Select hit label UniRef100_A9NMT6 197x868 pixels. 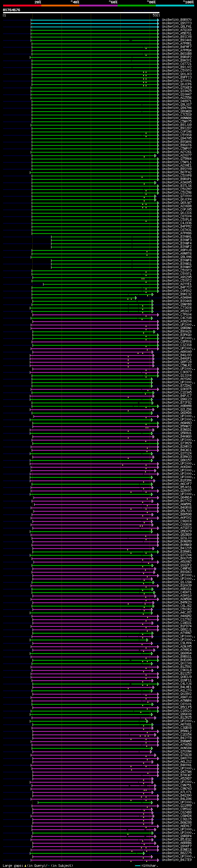(x=177, y=253)
